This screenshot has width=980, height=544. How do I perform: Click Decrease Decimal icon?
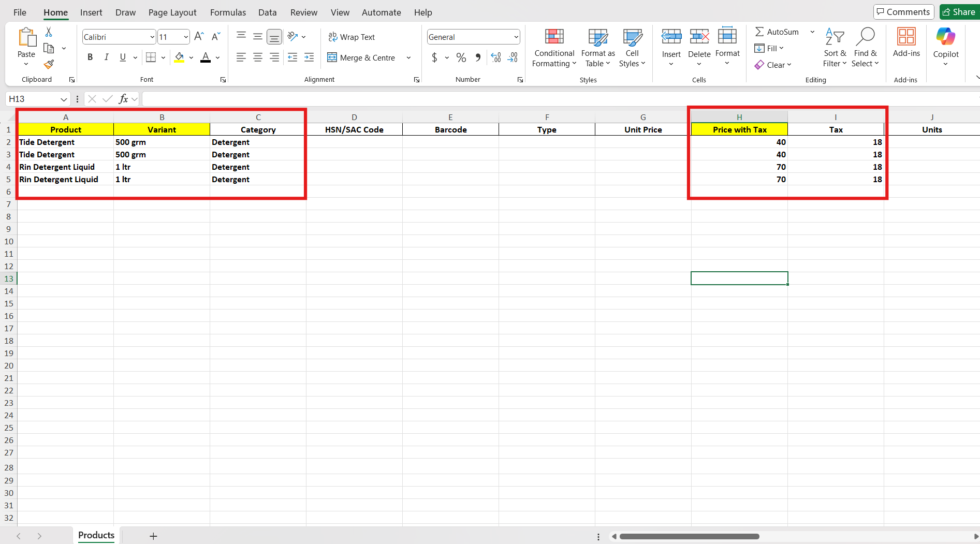[513, 57]
